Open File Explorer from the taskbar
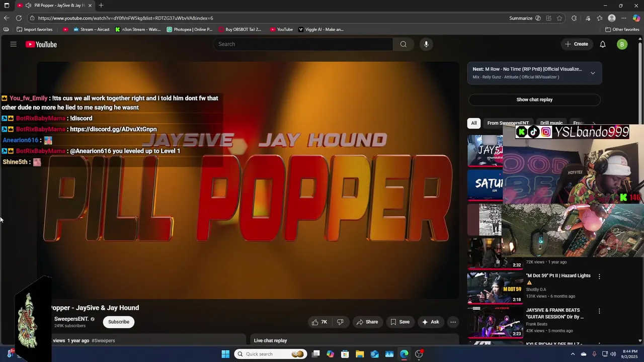 pos(360,354)
